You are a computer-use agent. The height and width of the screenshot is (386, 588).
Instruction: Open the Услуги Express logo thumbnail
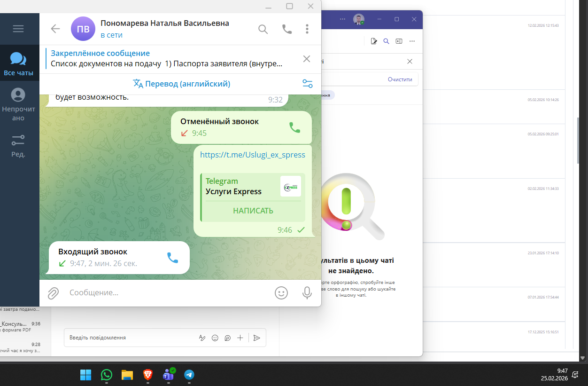291,186
